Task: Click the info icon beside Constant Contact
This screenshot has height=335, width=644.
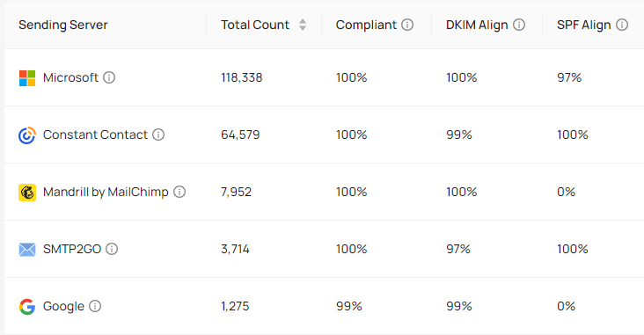Action: point(158,135)
